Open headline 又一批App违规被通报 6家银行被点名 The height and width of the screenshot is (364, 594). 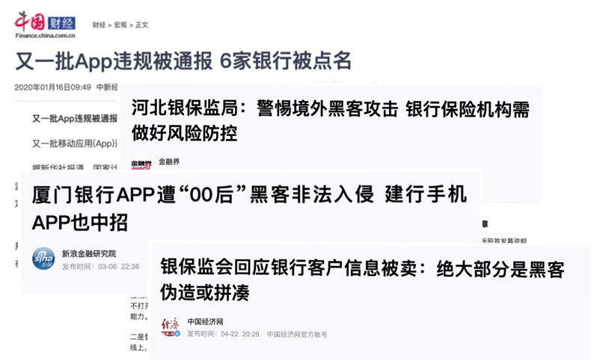coord(183,61)
